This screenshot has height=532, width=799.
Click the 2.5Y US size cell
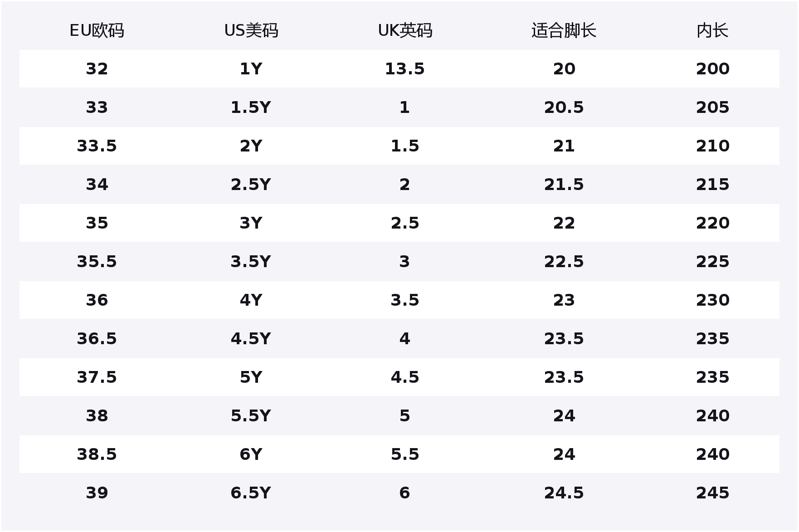(251, 185)
